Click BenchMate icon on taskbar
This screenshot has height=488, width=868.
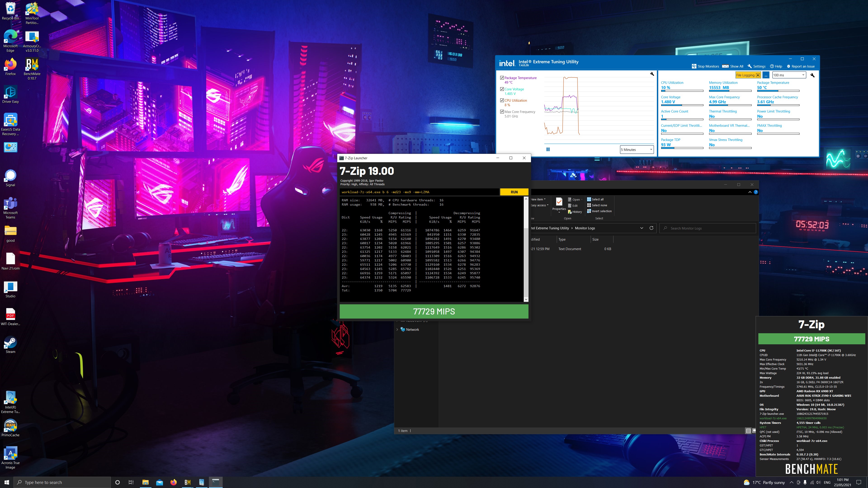(188, 482)
